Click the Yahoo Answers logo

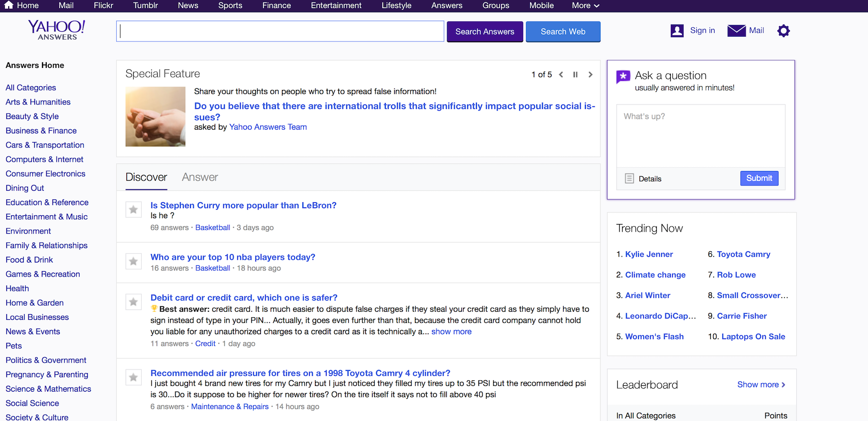coord(57,30)
